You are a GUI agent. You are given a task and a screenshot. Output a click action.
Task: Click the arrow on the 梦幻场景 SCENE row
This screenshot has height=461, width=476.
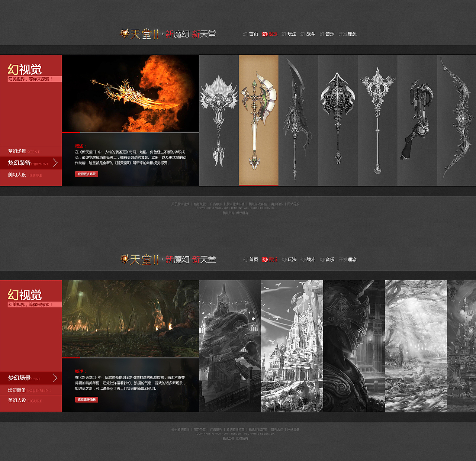pos(55,378)
